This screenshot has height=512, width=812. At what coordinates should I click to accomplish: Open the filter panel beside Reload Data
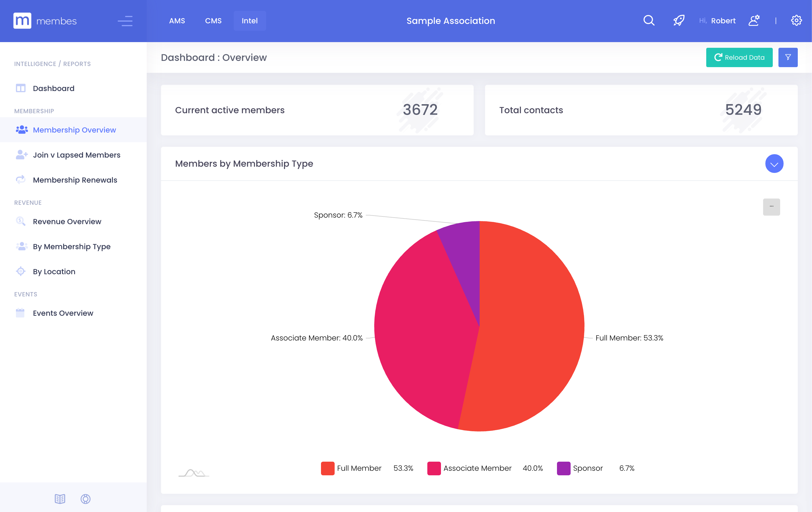[788, 57]
